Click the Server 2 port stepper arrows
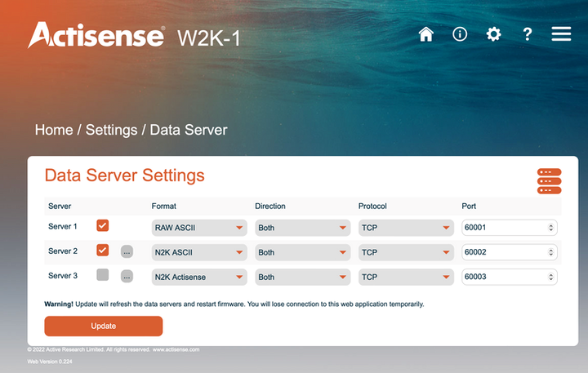The height and width of the screenshot is (373, 588). coord(551,252)
